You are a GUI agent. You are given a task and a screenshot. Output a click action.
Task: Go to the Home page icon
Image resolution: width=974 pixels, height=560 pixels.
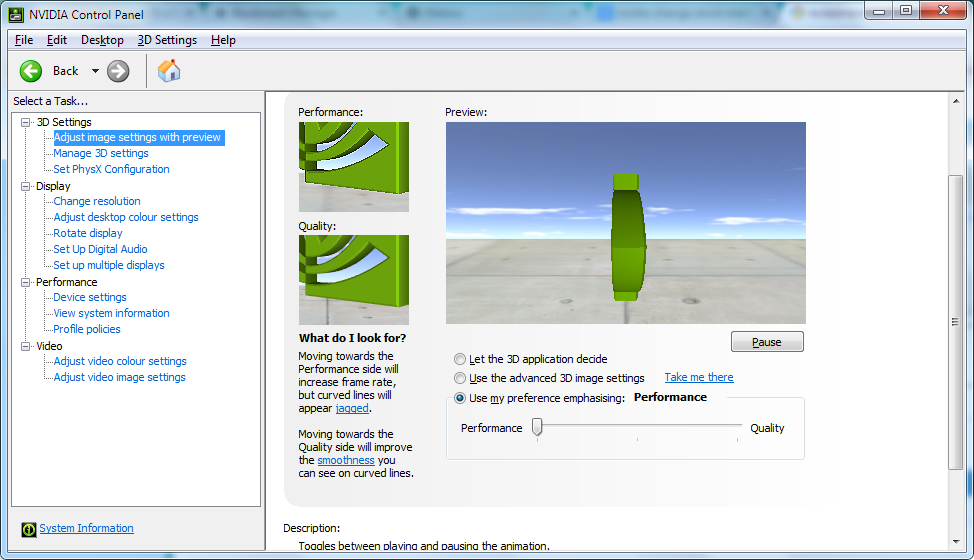pos(168,71)
